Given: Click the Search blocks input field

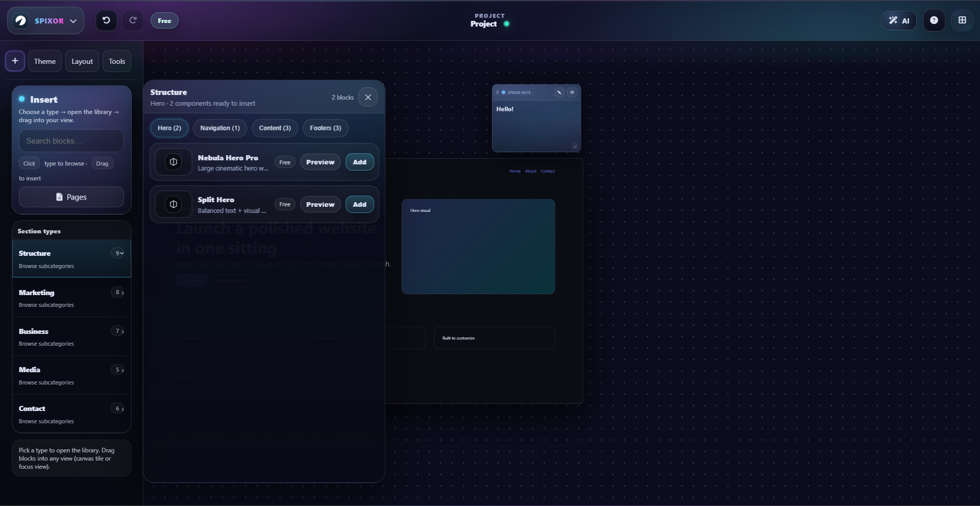Looking at the screenshot, I should [71, 141].
